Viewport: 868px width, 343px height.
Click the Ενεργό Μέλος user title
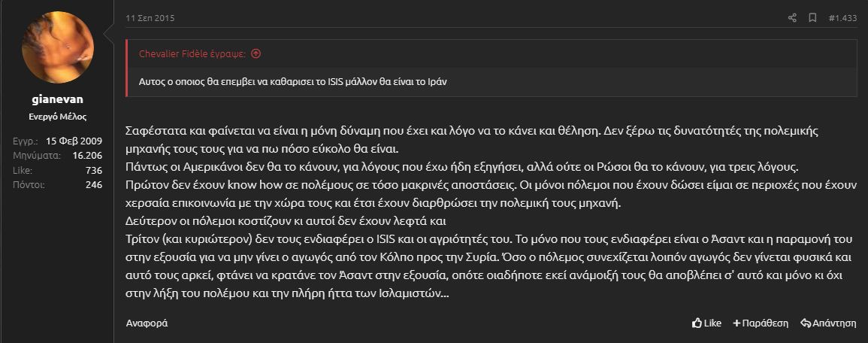point(59,117)
